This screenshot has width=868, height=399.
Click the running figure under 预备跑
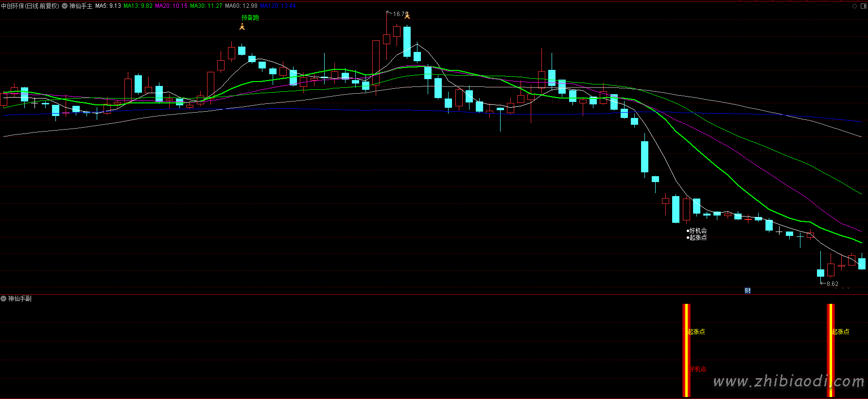(x=242, y=26)
